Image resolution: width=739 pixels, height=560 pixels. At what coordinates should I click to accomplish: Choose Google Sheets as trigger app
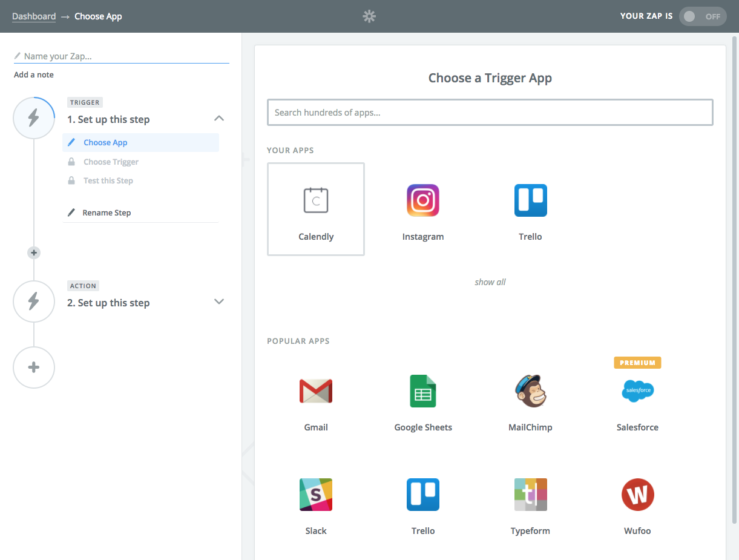[x=423, y=391]
